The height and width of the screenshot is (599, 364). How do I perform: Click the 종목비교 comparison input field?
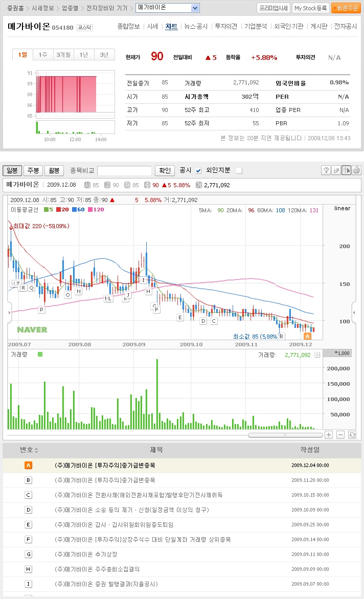tap(125, 170)
